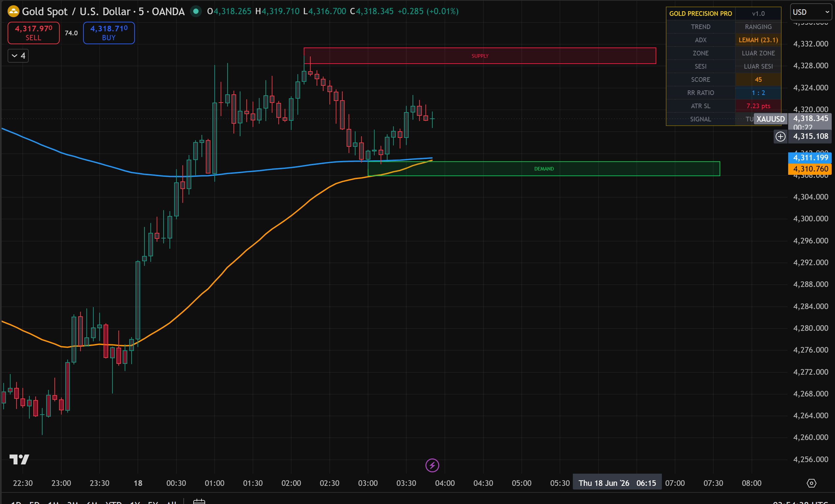Click the plus button beside 4,315.108

781,137
